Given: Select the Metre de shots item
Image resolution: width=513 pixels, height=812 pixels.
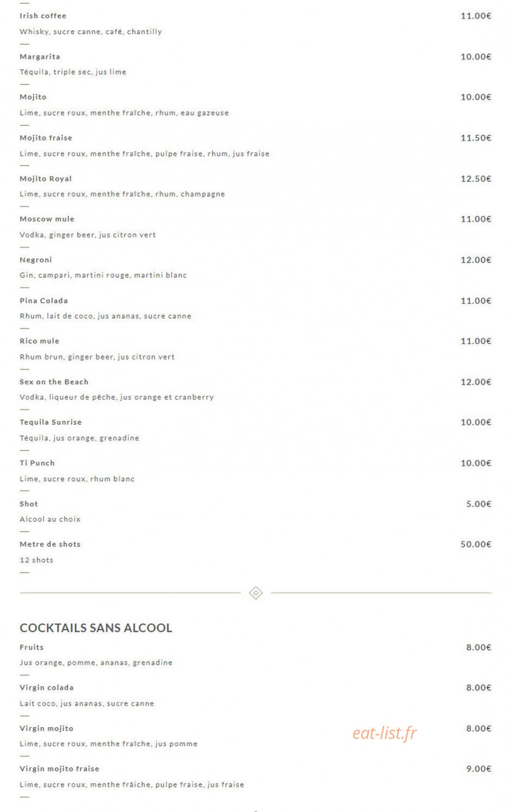Looking at the screenshot, I should tap(50, 544).
